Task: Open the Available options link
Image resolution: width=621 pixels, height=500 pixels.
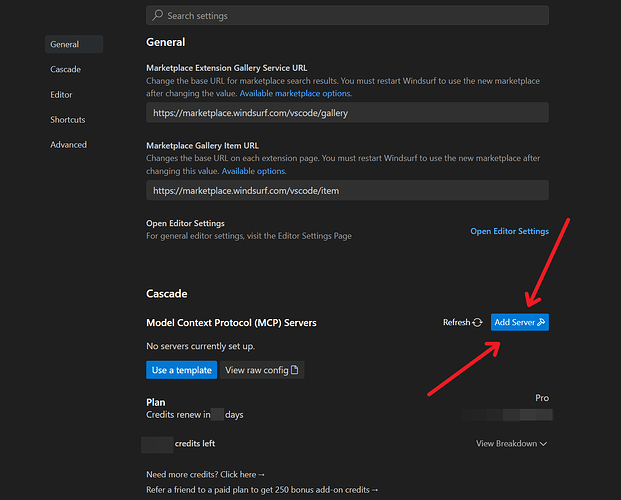Action: pos(254,171)
